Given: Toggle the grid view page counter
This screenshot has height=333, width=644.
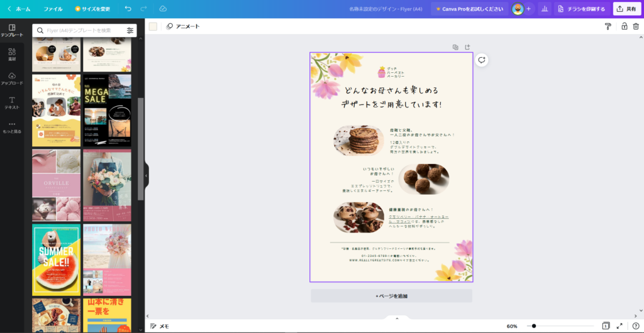Looking at the screenshot, I should click(606, 326).
